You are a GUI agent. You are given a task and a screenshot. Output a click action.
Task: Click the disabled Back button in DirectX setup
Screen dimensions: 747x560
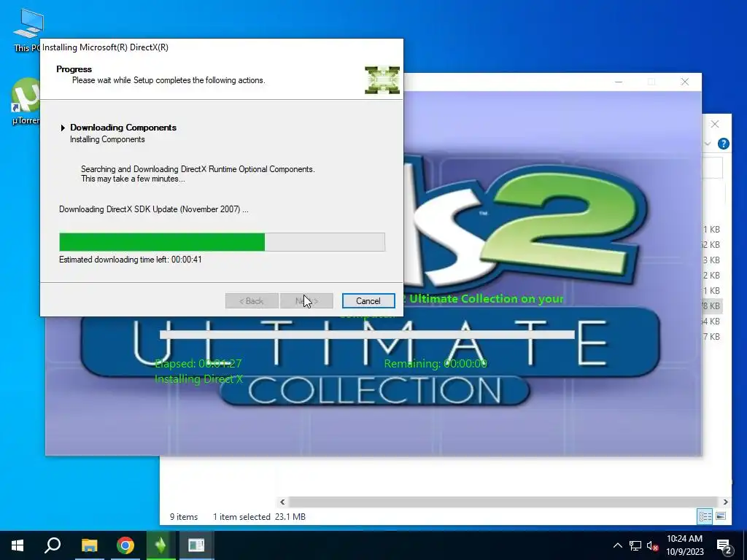252,301
